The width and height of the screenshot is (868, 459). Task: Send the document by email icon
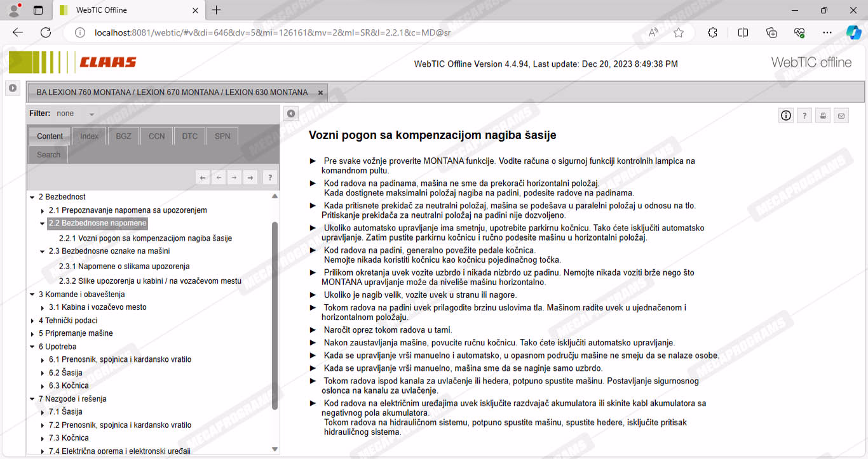tap(841, 115)
